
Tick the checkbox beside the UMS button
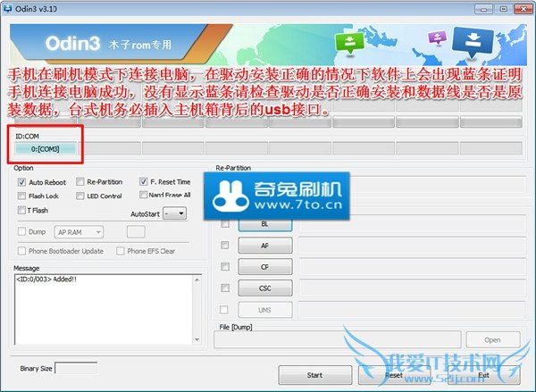[224, 310]
